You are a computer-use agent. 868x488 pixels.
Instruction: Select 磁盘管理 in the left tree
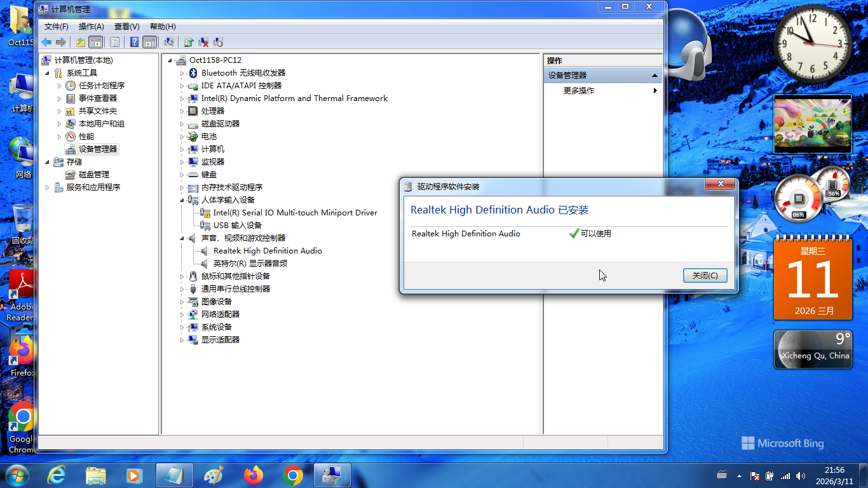tap(93, 175)
